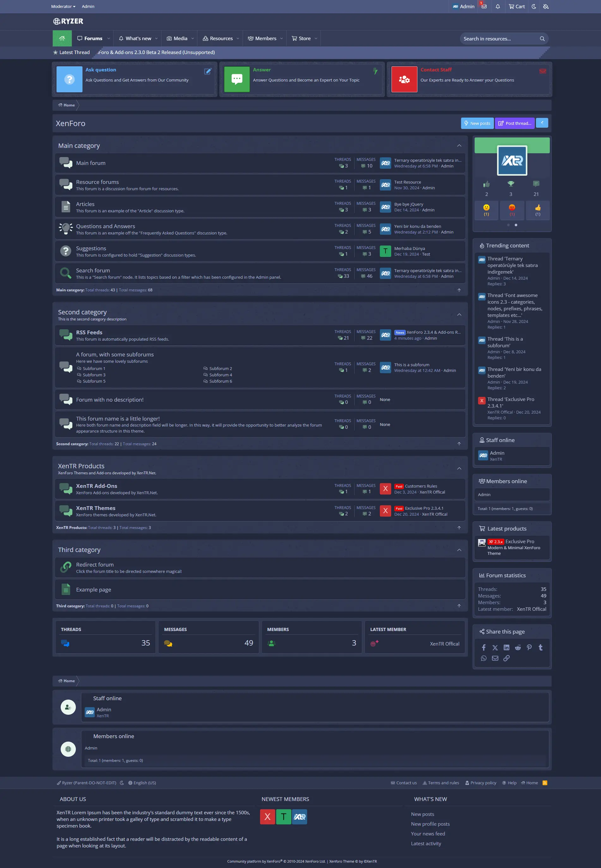Image resolution: width=601 pixels, height=868 pixels.
Task: Click the Suggestions question mark icon
Action: coord(65,251)
